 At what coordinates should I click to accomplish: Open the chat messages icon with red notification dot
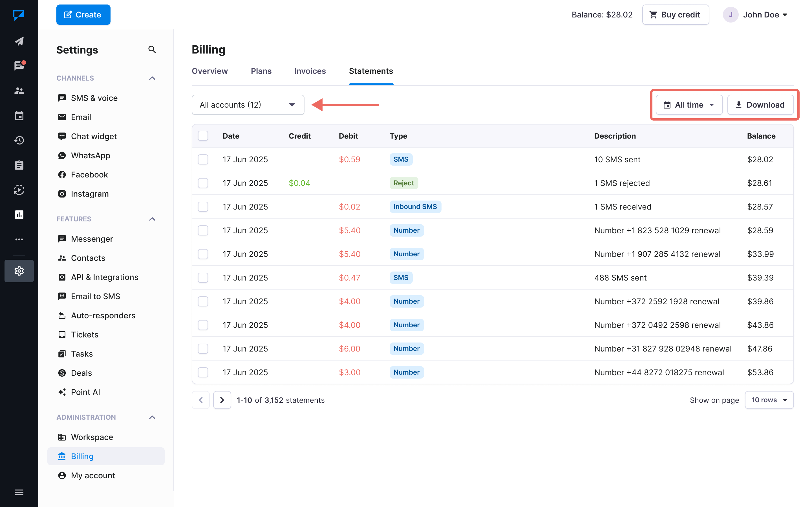[19, 66]
